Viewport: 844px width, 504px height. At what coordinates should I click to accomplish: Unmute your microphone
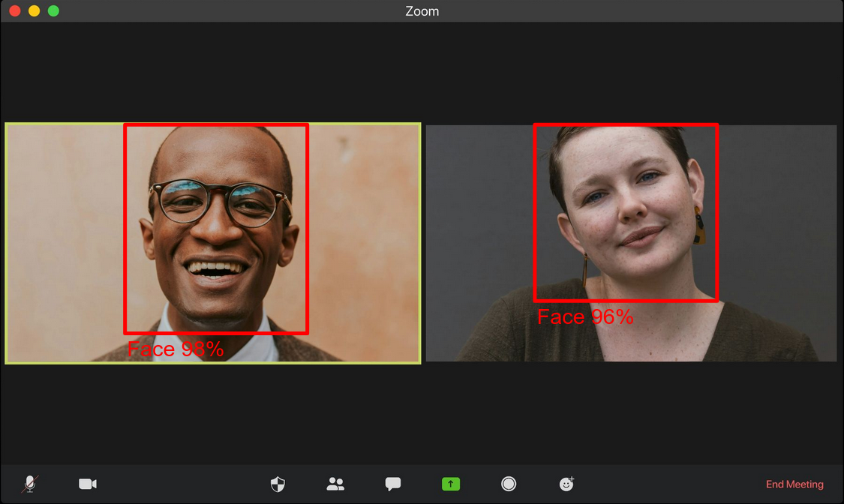tap(30, 484)
